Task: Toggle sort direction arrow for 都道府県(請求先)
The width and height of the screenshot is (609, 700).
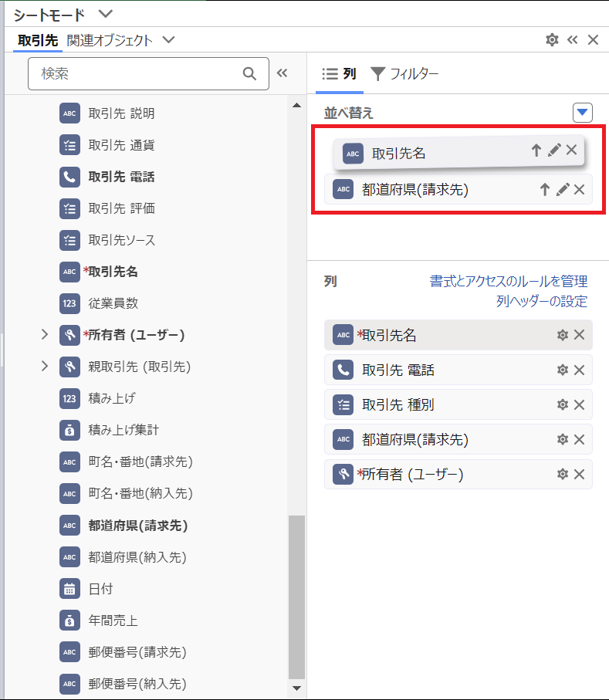Action: [545, 189]
